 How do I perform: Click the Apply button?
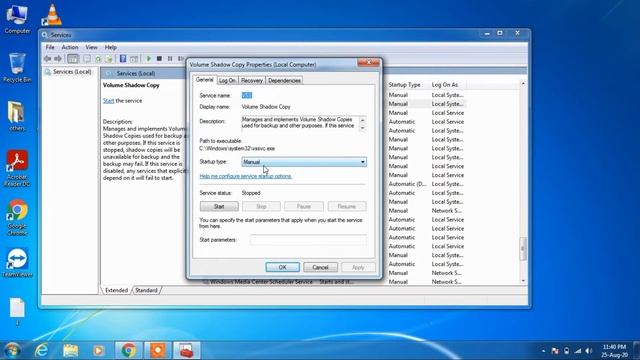pos(358,267)
